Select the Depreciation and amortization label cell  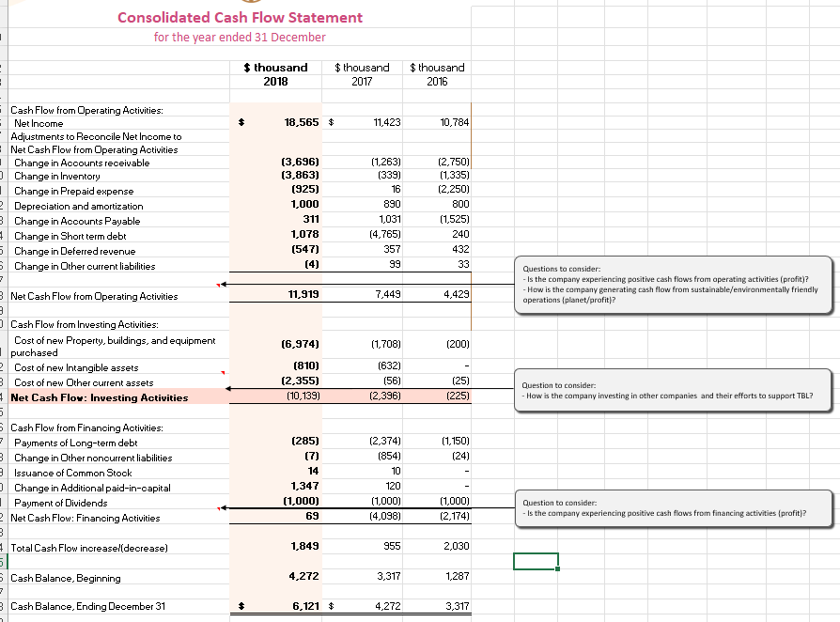click(80, 206)
